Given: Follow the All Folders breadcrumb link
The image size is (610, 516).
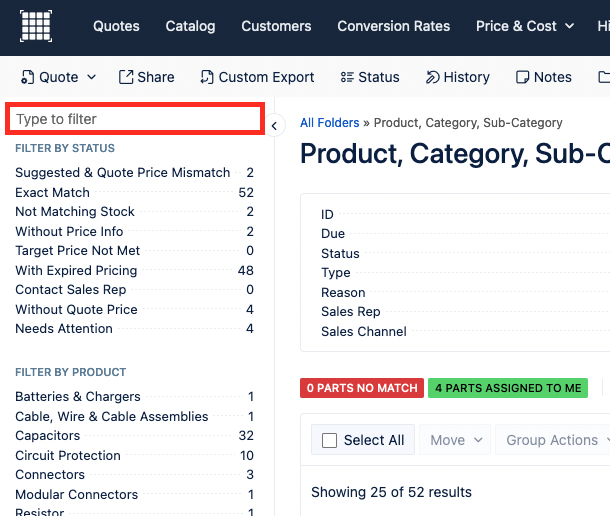Looking at the screenshot, I should 330,123.
